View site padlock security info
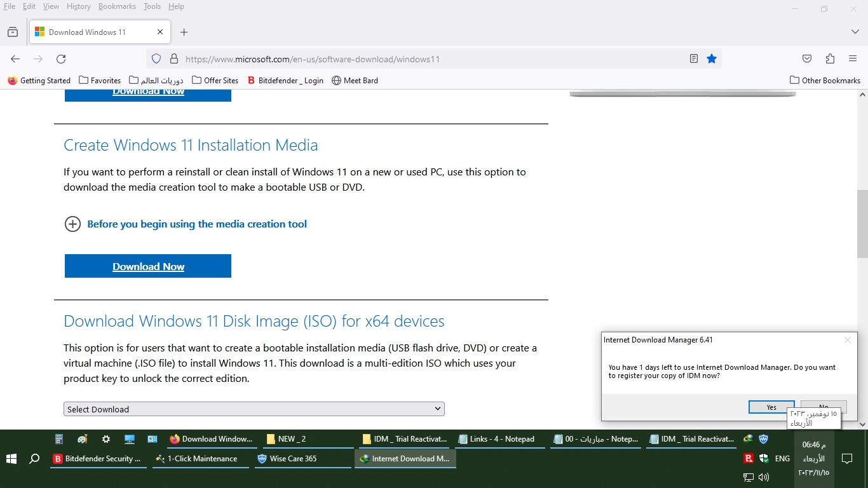 click(173, 59)
